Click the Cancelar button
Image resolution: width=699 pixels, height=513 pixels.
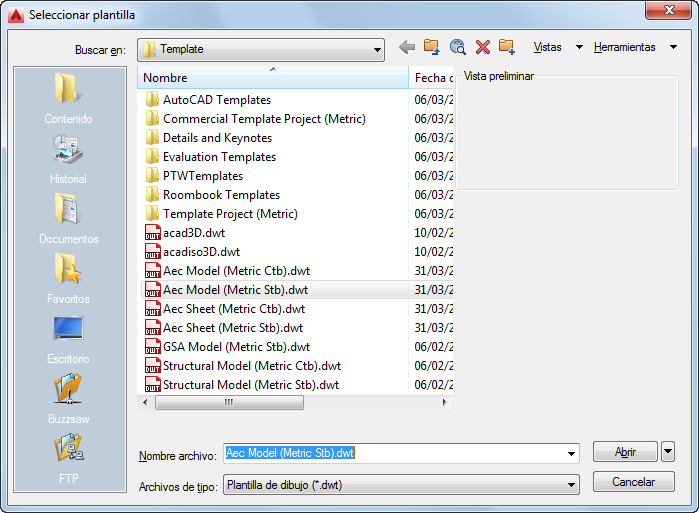tap(633, 482)
